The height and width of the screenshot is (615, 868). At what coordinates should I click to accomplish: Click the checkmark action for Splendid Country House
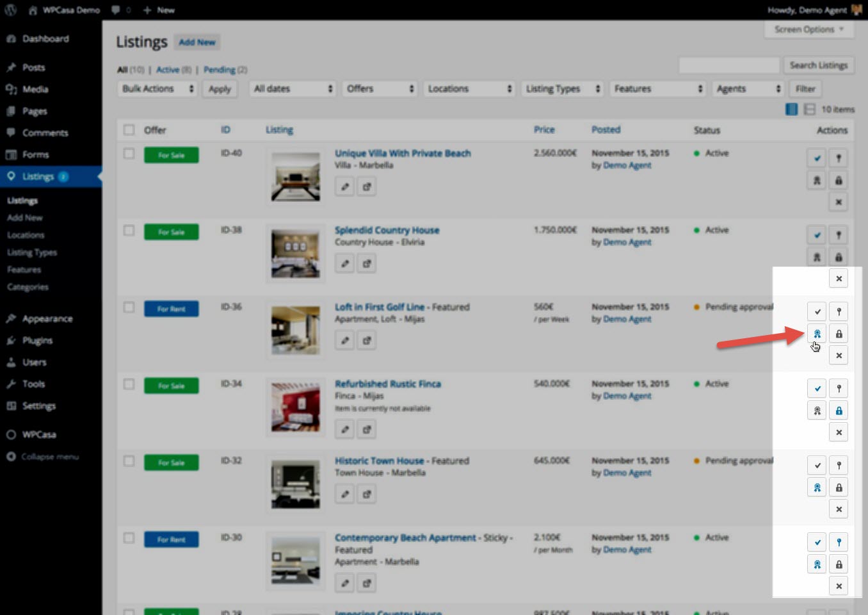tap(817, 234)
